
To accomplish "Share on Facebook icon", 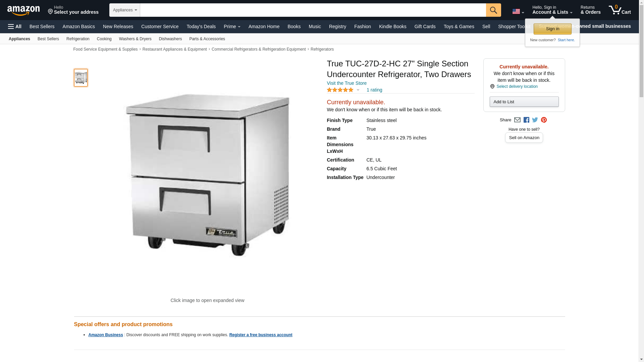I will tap(526, 120).
